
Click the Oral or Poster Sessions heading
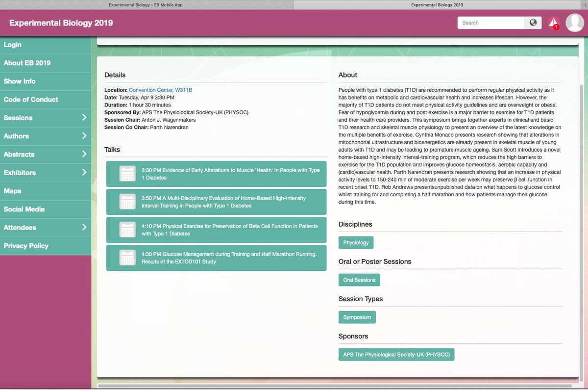point(375,261)
